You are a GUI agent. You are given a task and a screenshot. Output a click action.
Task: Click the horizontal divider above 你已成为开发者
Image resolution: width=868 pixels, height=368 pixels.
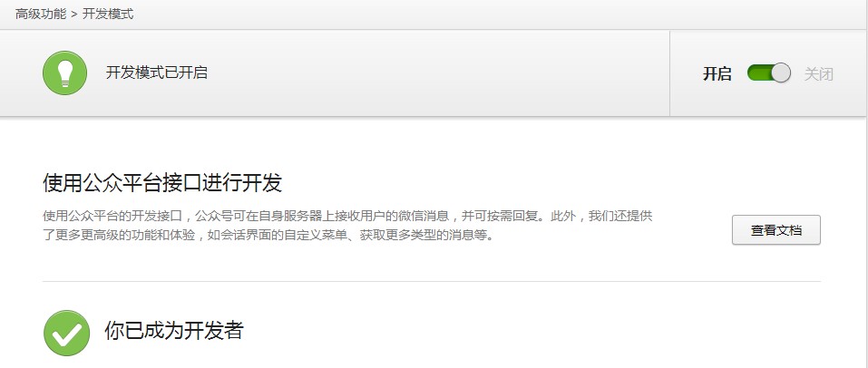[431, 281]
